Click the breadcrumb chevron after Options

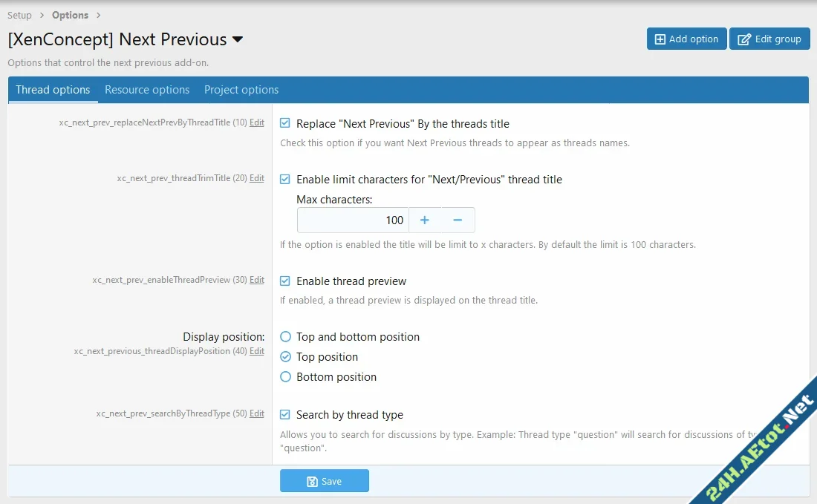[x=99, y=16]
